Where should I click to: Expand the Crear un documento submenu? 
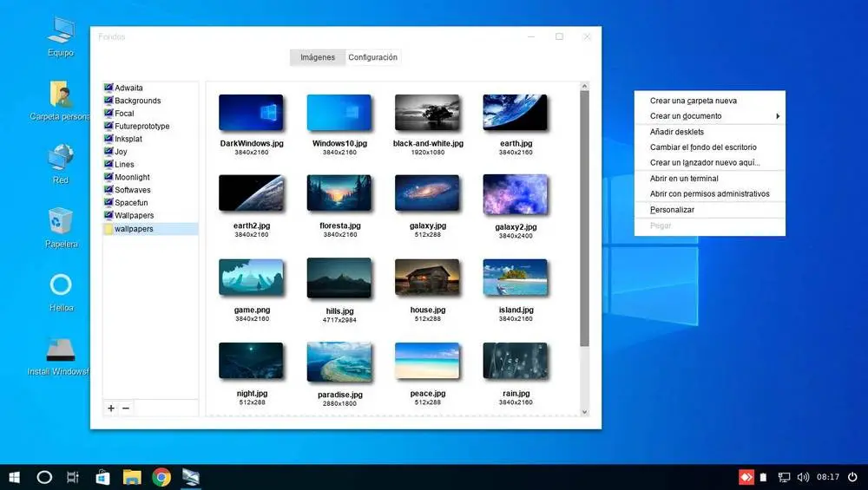(x=710, y=116)
